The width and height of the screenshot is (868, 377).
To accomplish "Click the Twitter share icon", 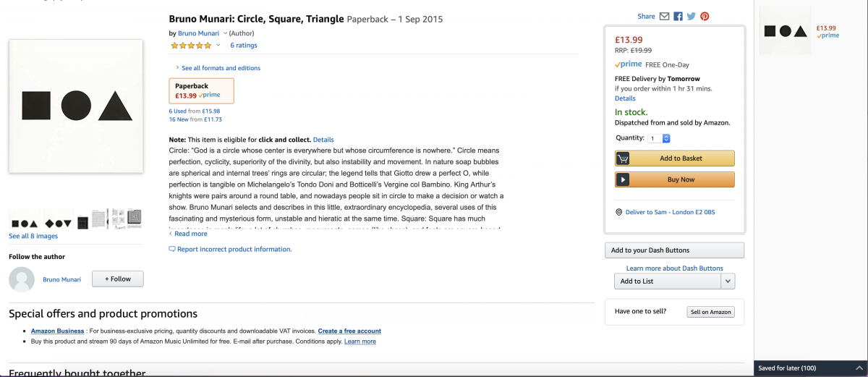I will click(x=691, y=17).
